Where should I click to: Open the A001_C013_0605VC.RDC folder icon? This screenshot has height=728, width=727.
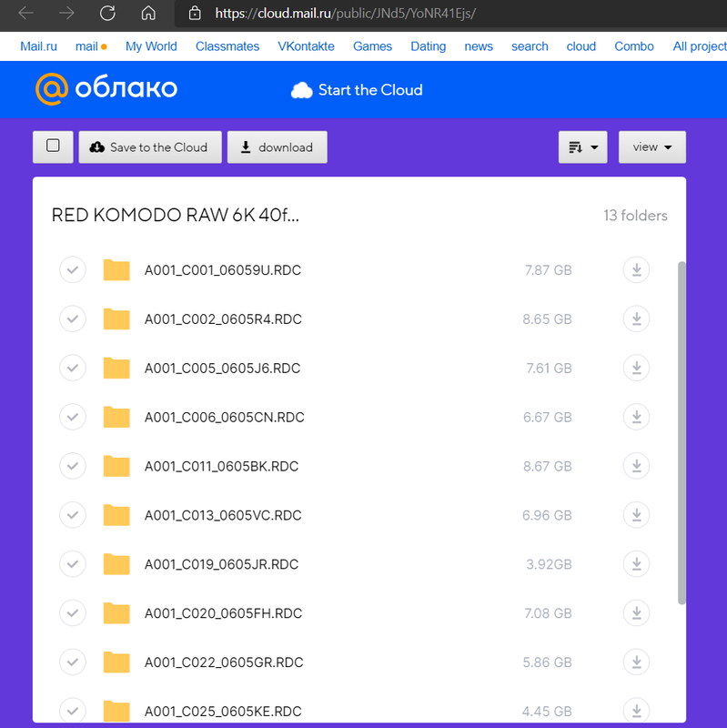116,515
